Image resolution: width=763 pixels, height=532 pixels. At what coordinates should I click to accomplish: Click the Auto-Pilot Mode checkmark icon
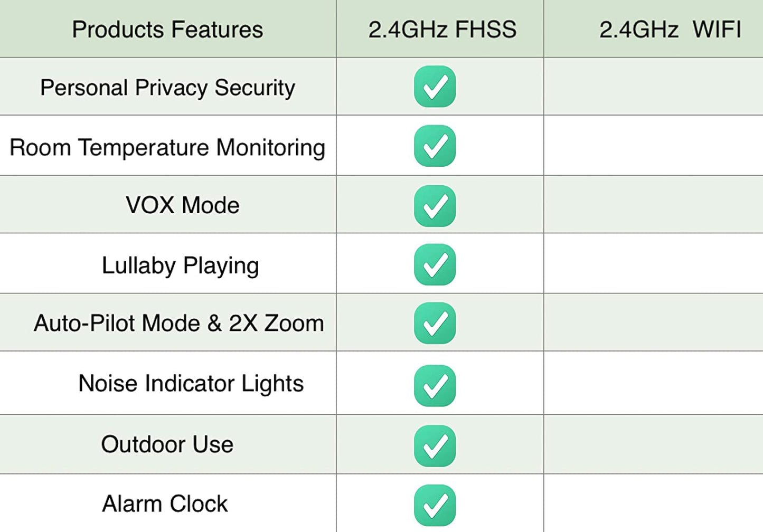[x=435, y=323]
